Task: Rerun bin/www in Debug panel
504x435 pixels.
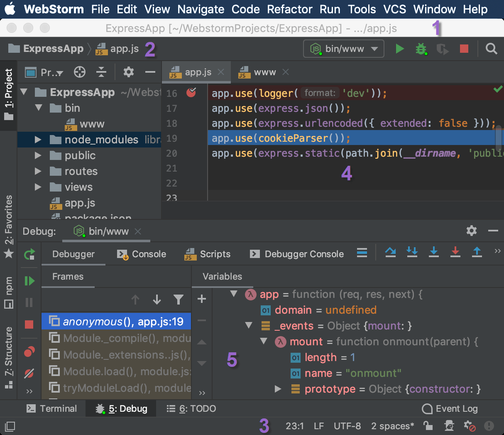Action: (x=29, y=254)
